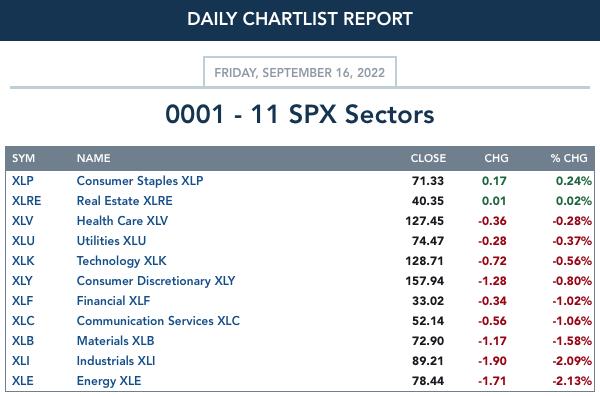Screen dimensions: 600x396
Task: Open Real Estate XLRE name link
Action: [124, 200]
